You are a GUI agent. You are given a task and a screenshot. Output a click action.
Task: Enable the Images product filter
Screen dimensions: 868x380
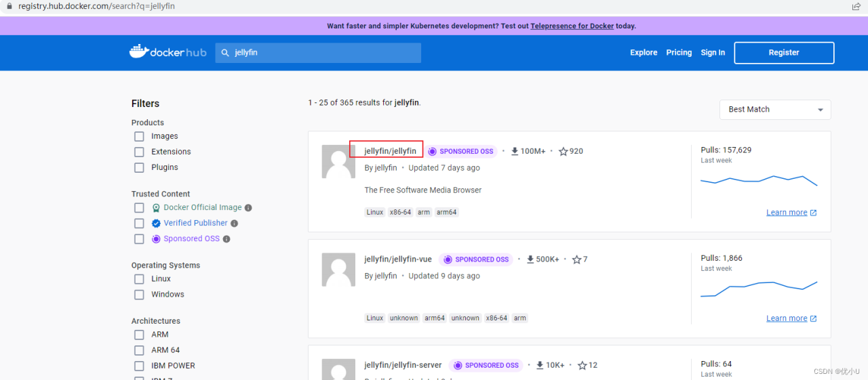(x=139, y=136)
